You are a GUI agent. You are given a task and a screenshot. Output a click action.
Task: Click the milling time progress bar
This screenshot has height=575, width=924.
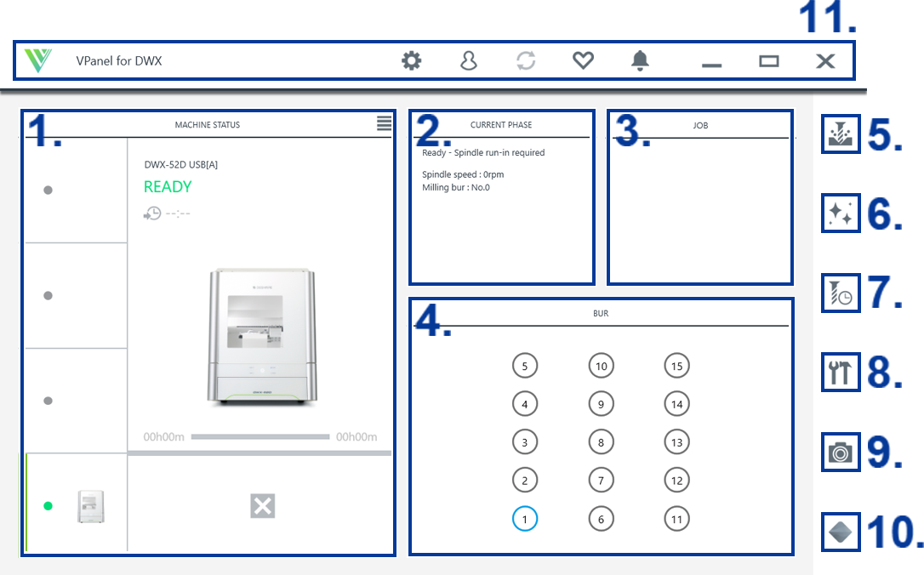[260, 436]
